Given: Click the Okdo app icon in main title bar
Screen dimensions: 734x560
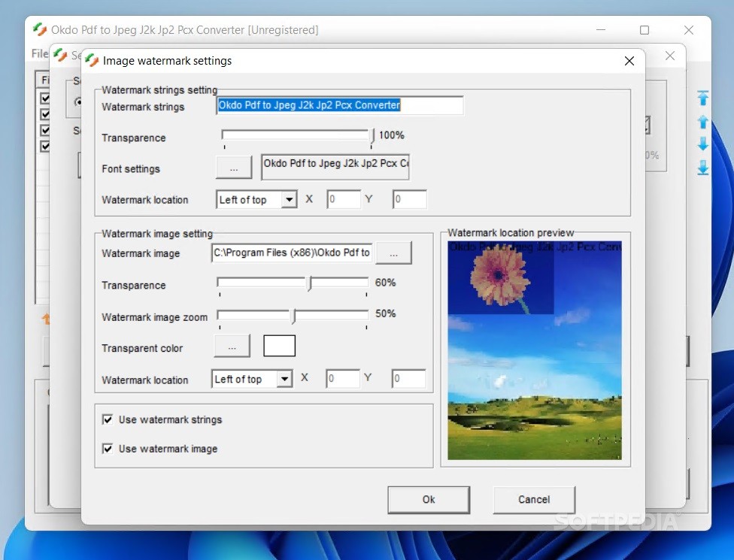Looking at the screenshot, I should pyautogui.click(x=40, y=29).
